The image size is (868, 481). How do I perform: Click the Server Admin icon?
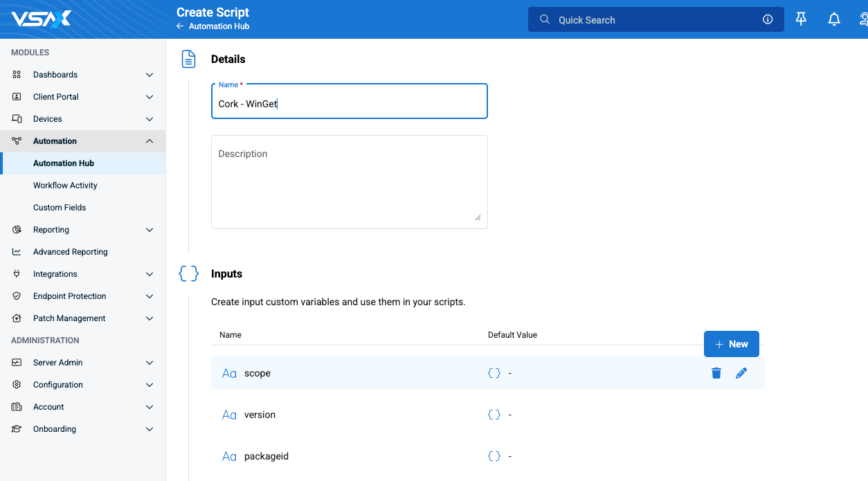[x=17, y=363]
